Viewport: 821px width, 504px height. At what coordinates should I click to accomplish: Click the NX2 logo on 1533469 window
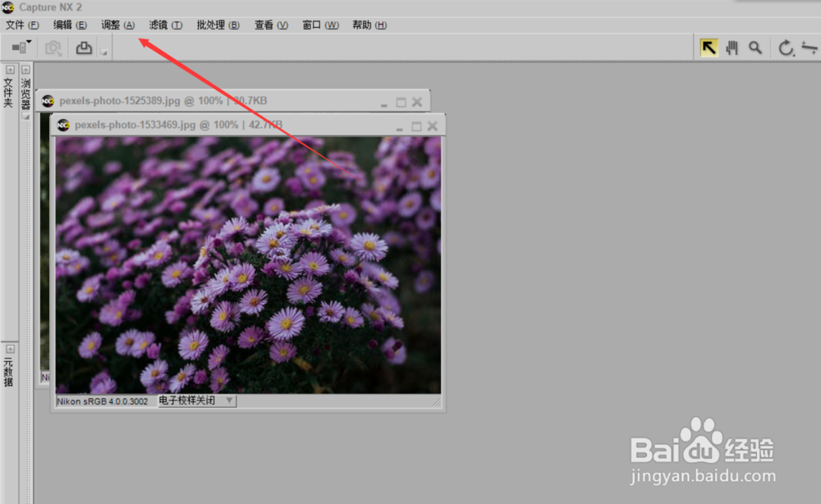pos(63,125)
